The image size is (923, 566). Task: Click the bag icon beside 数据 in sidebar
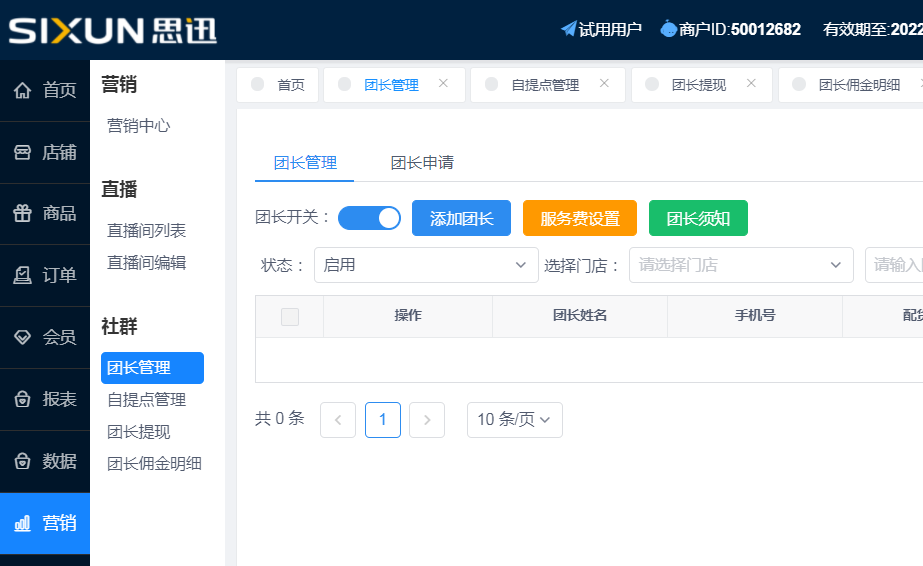pyautogui.click(x=22, y=461)
